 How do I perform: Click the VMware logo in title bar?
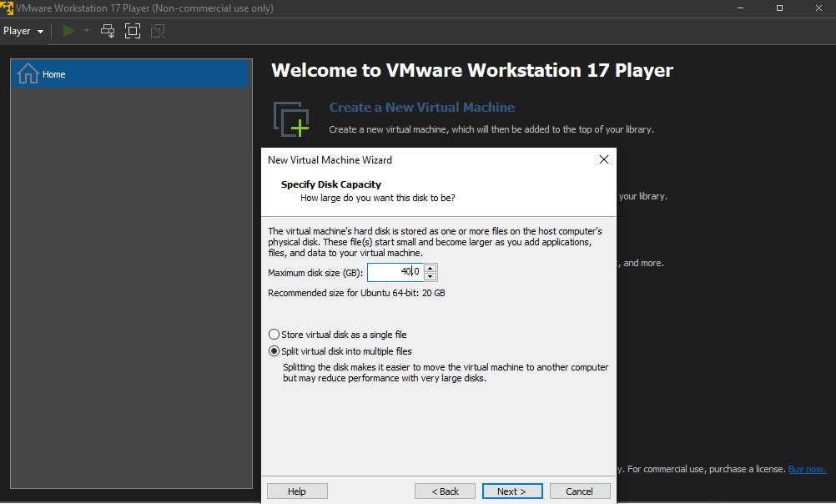click(7, 8)
